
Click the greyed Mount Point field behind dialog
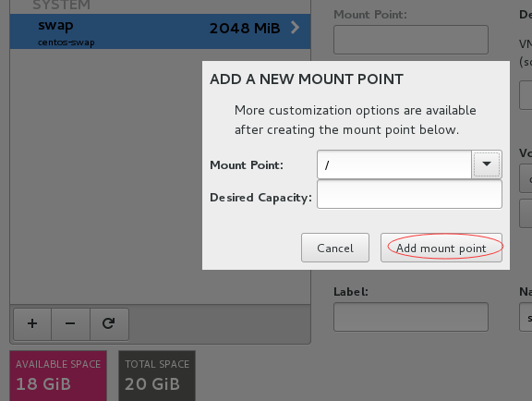click(411, 40)
